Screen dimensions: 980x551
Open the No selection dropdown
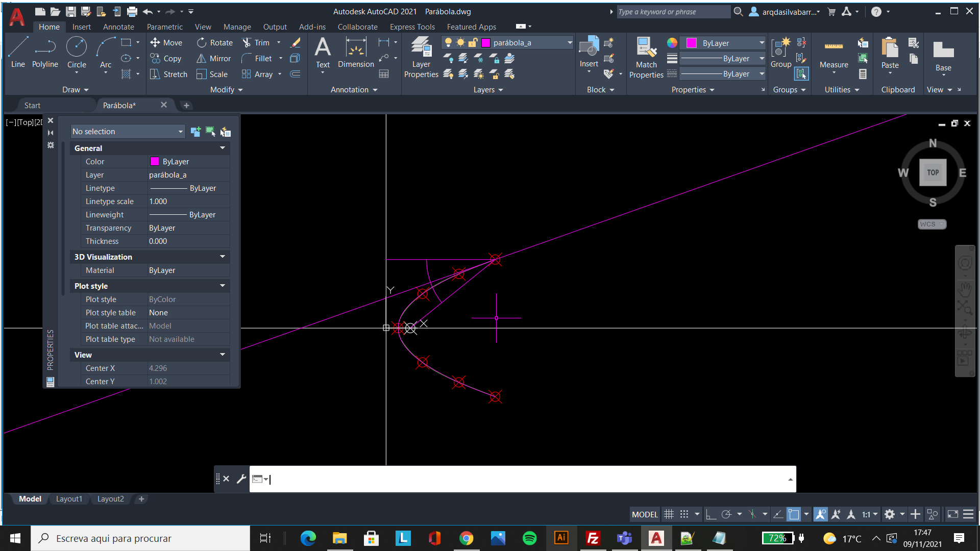coord(128,132)
